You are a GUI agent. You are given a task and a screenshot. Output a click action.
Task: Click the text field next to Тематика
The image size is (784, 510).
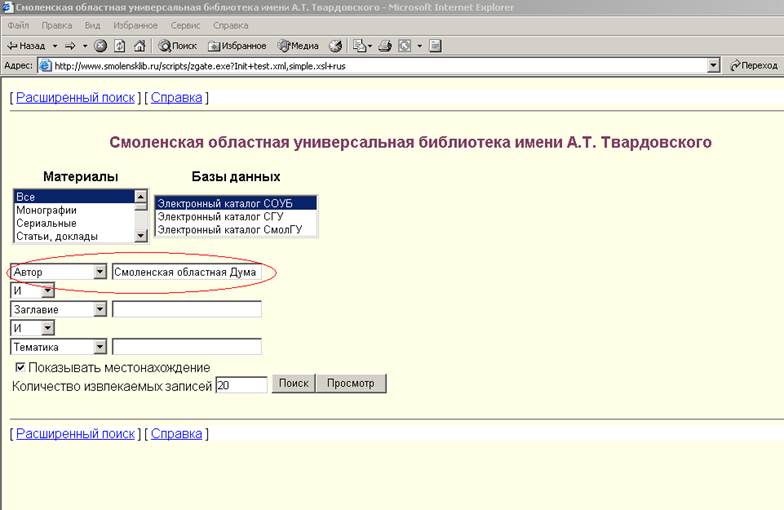click(x=186, y=347)
